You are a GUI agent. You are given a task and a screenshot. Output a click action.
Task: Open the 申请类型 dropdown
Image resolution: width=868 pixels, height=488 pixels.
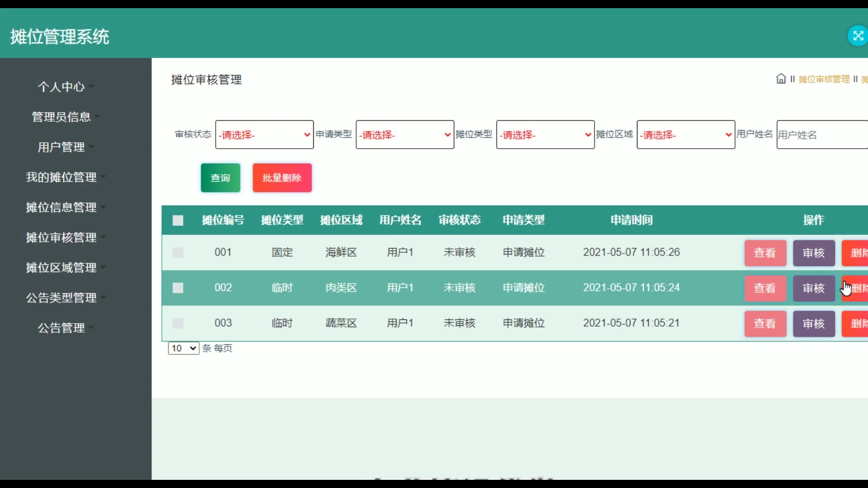point(405,135)
